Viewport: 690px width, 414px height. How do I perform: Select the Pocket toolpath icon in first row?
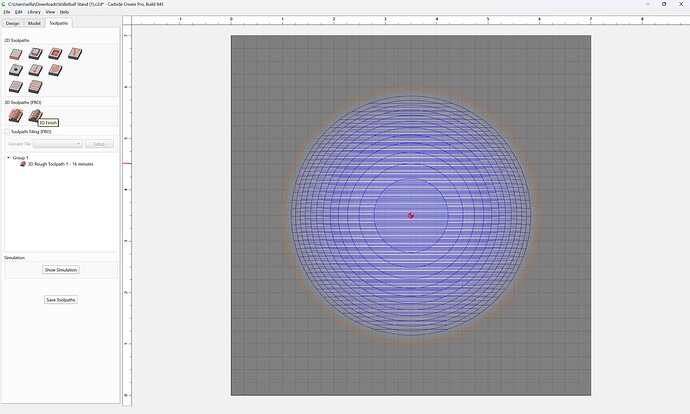point(35,54)
